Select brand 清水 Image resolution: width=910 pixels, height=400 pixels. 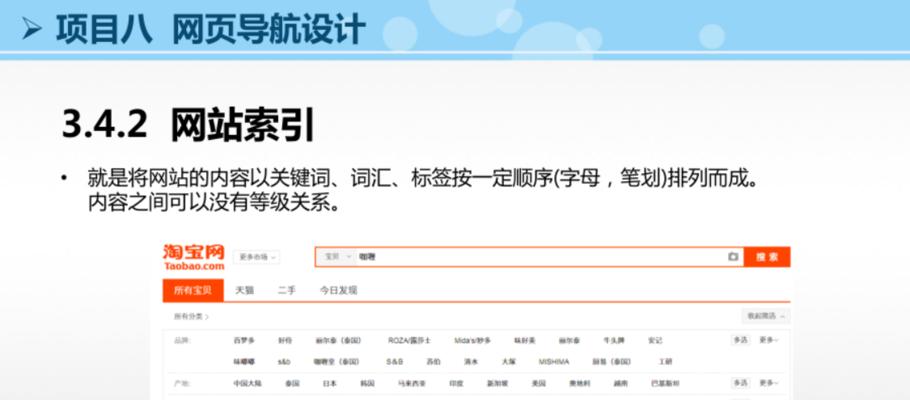point(470,362)
